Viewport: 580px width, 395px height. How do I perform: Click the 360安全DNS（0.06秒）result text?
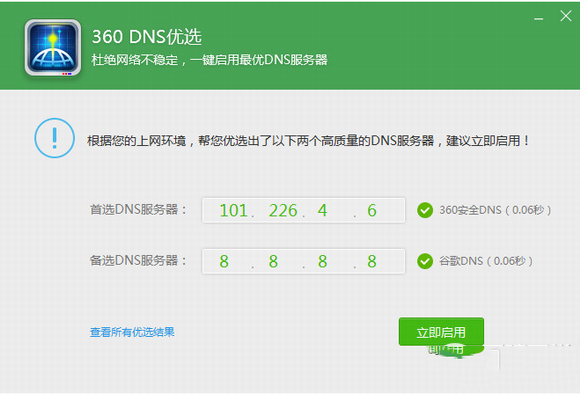coord(495,210)
